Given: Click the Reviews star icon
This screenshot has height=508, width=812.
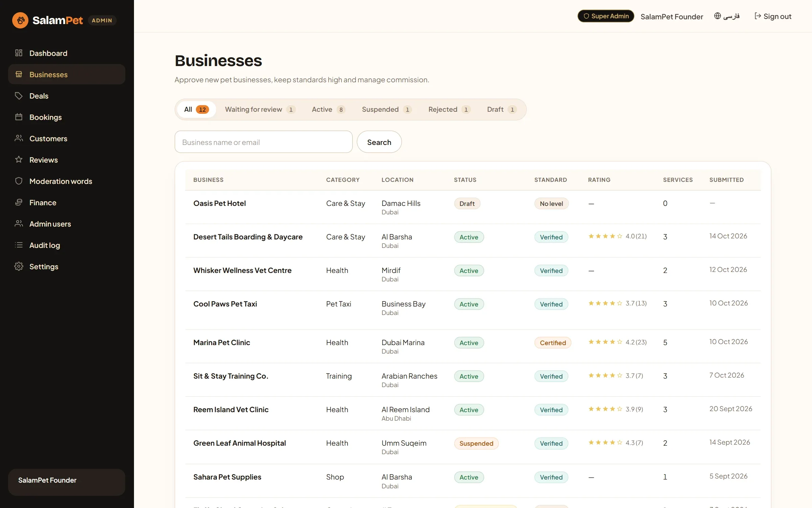Looking at the screenshot, I should pyautogui.click(x=19, y=160).
